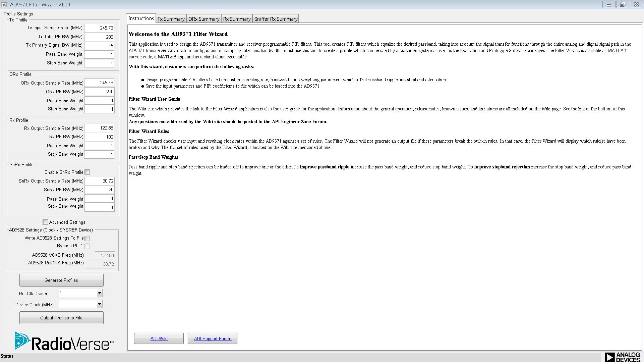Toggle the Advanced Settings checkbox

click(x=45, y=222)
